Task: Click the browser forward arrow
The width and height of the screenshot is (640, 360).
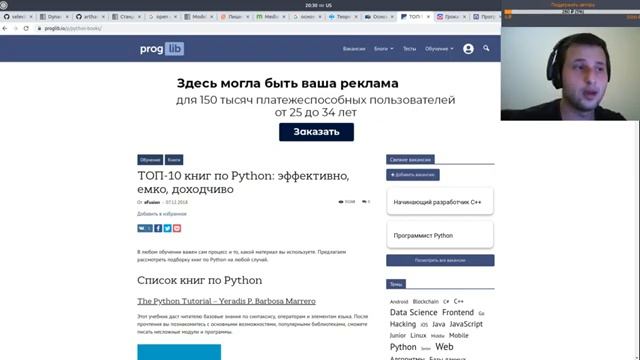Action: tap(16, 29)
